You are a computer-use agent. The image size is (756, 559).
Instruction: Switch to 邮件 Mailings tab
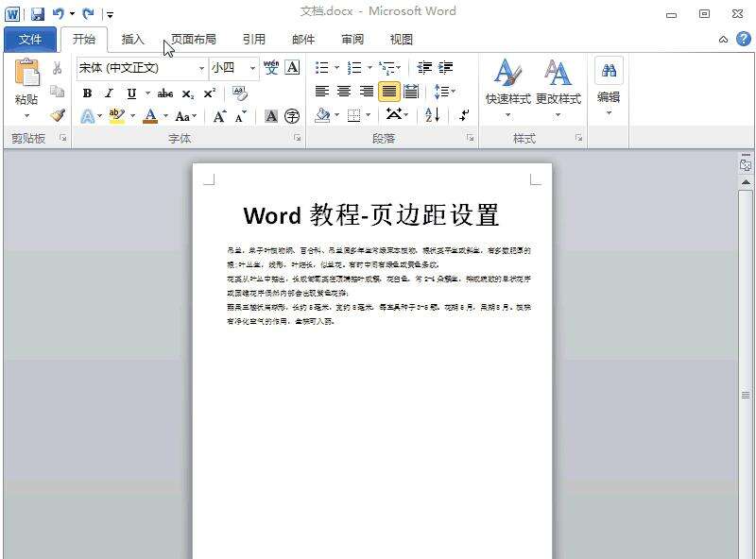pyautogui.click(x=303, y=39)
